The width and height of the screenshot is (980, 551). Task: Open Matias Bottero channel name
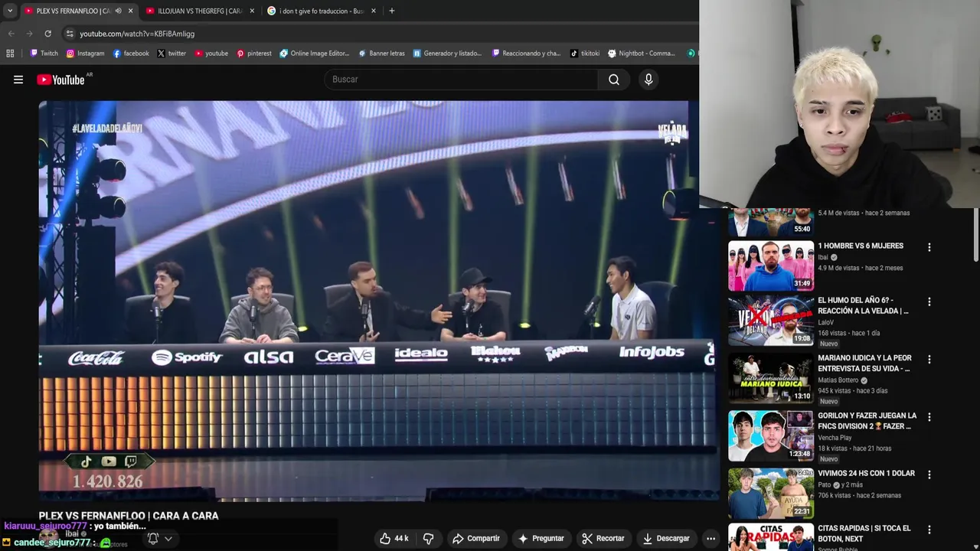838,380
